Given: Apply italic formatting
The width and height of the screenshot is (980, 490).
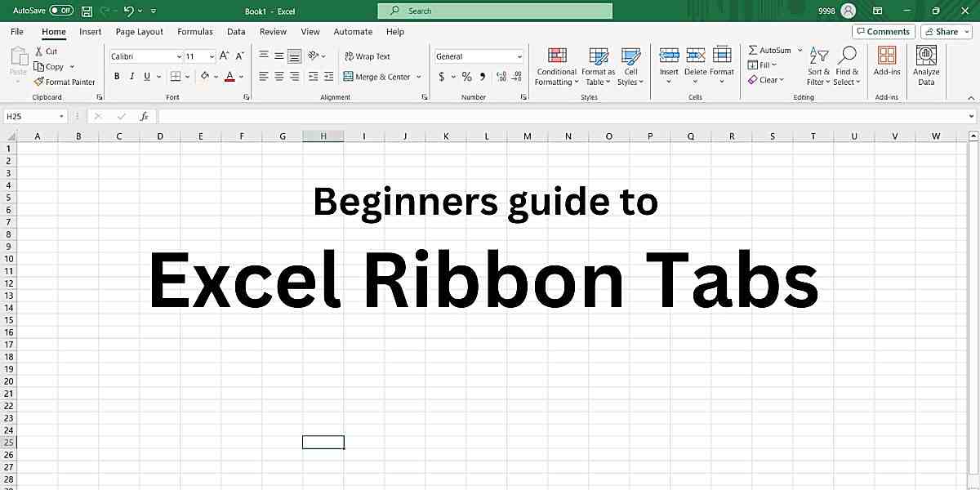Looking at the screenshot, I should click(131, 76).
